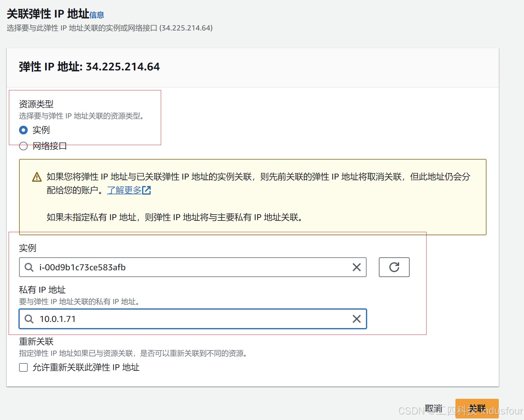Screen dimensions: 524x420
Task: Open the 了解更多 link in the warning box
Action: point(124,190)
